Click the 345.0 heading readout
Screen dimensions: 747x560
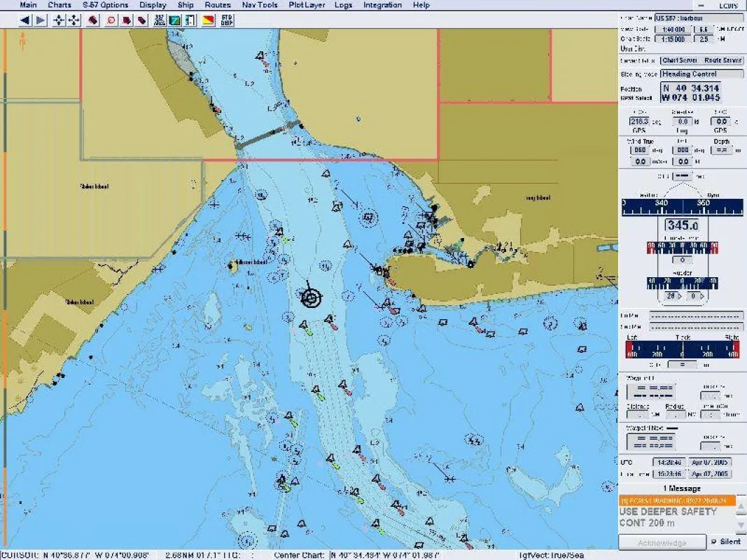pyautogui.click(x=682, y=225)
